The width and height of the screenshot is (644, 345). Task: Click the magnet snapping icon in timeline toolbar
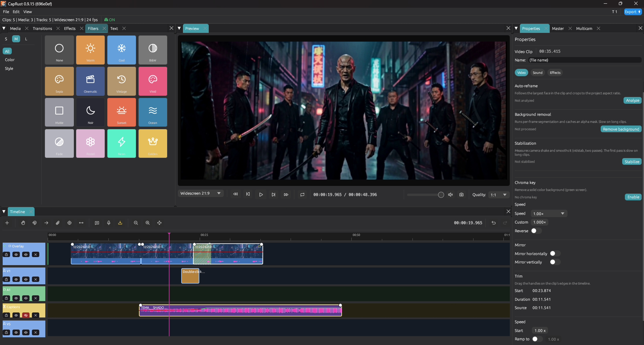pos(35,223)
